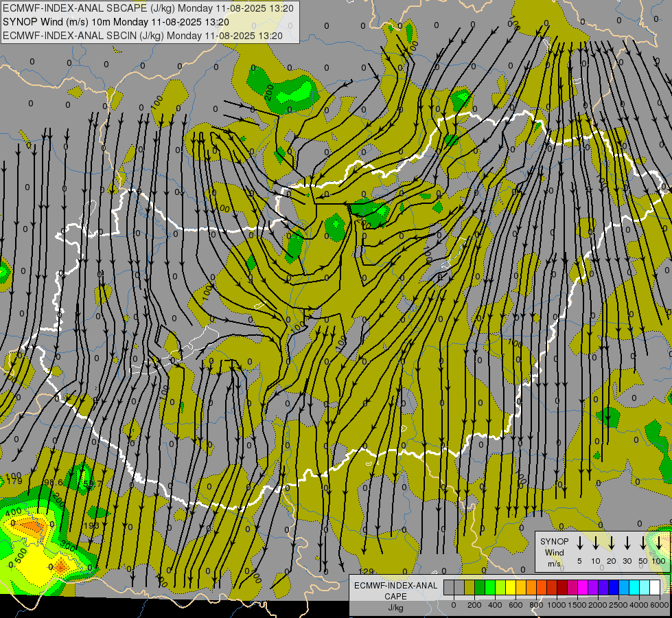Click the '179' CAPE value on the map

click(x=15, y=481)
